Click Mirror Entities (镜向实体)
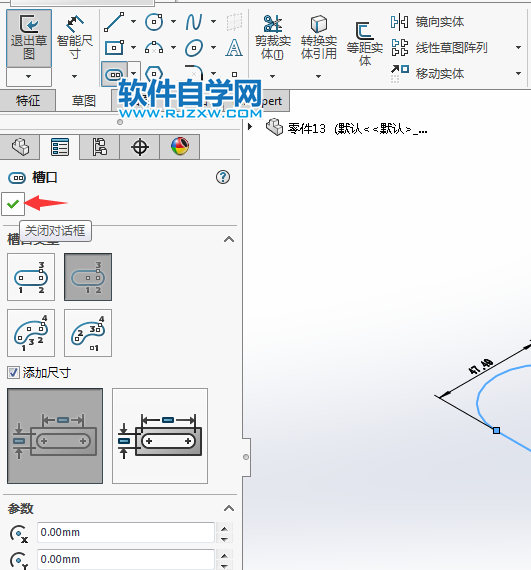The width and height of the screenshot is (531, 570). pyautogui.click(x=427, y=22)
